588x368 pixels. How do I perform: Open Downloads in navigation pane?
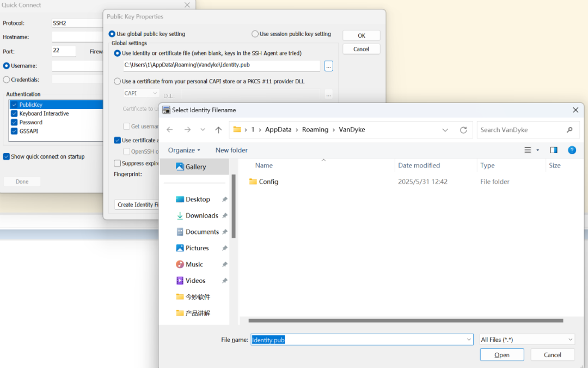[x=197, y=215]
